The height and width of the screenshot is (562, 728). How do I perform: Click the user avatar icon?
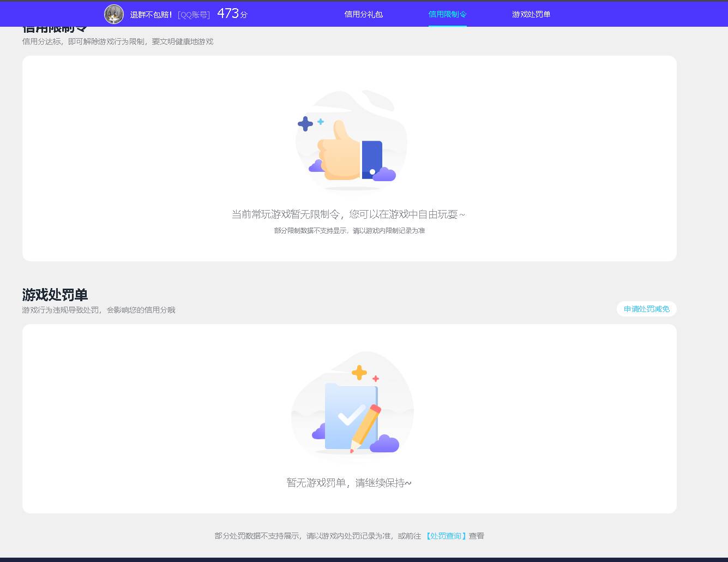coord(114,14)
